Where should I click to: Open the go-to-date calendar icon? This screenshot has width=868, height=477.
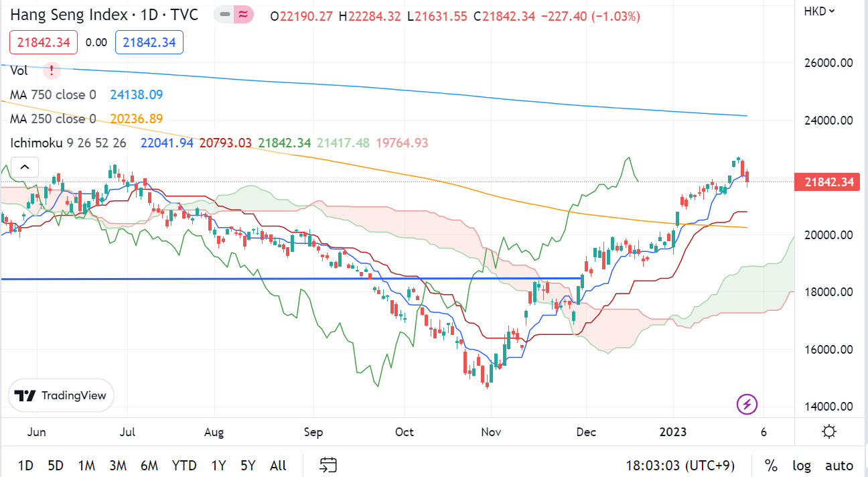[x=328, y=465]
